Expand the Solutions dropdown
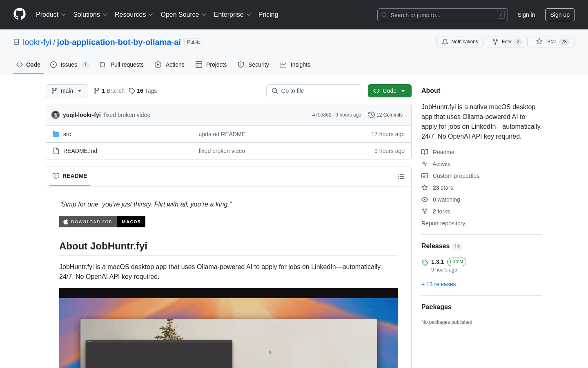The height and width of the screenshot is (368, 588). click(x=90, y=15)
